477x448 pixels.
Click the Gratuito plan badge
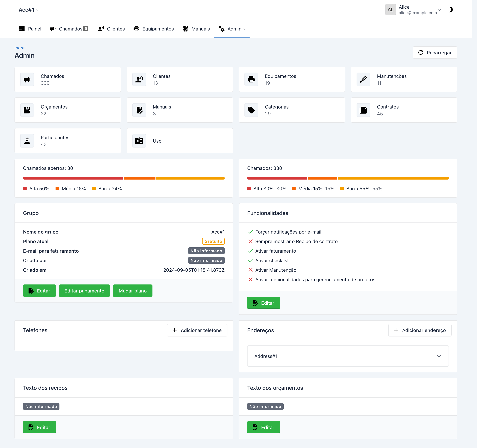coord(213,241)
